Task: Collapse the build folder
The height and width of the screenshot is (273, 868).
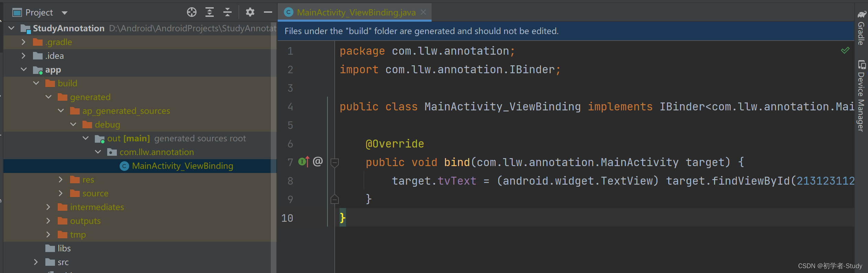Action: [x=36, y=83]
